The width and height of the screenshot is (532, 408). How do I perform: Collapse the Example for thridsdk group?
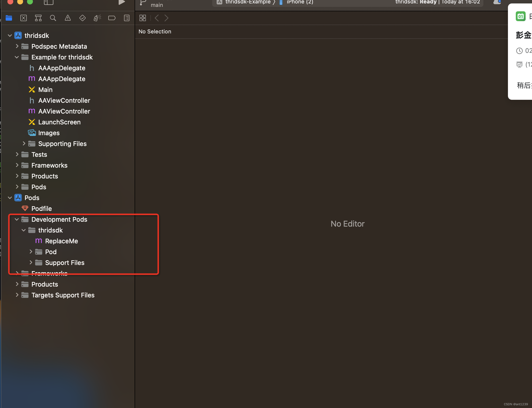coord(17,57)
